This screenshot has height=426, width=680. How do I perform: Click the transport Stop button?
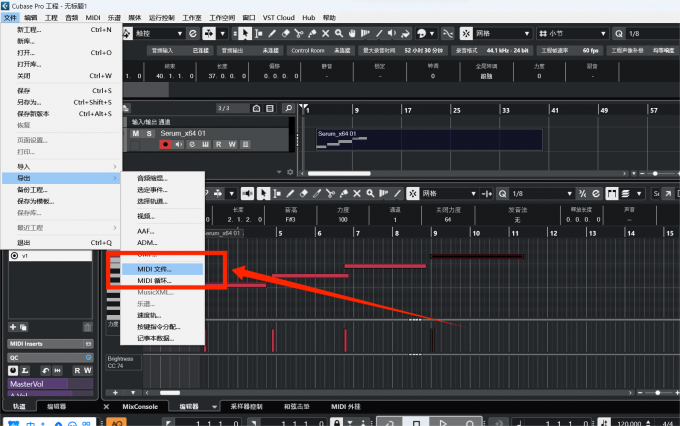click(x=416, y=422)
